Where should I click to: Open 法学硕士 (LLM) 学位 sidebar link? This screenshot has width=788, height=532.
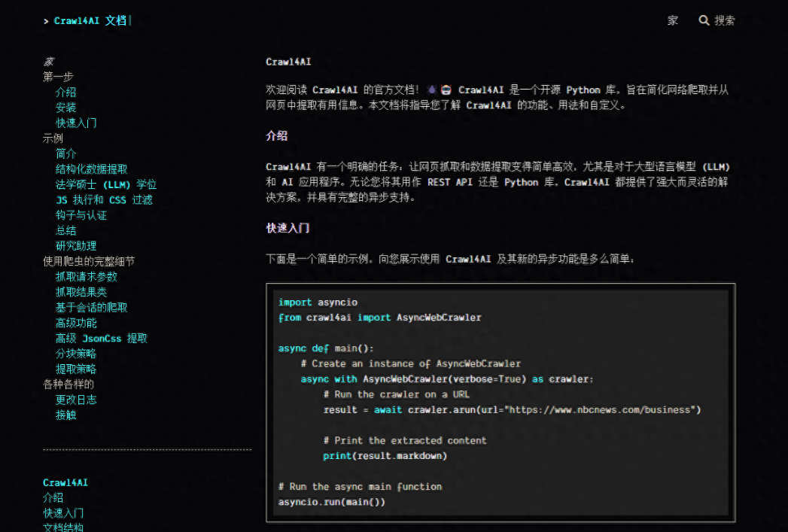[106, 184]
